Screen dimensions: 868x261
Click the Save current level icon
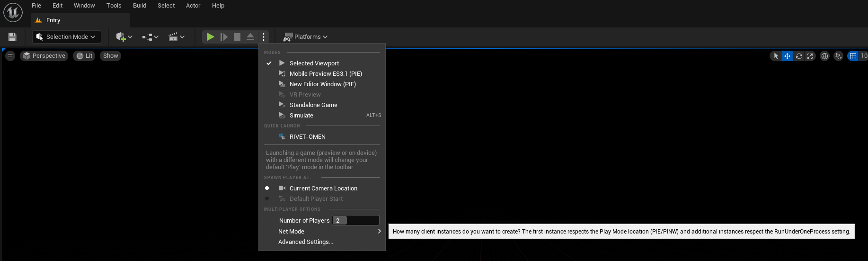12,37
